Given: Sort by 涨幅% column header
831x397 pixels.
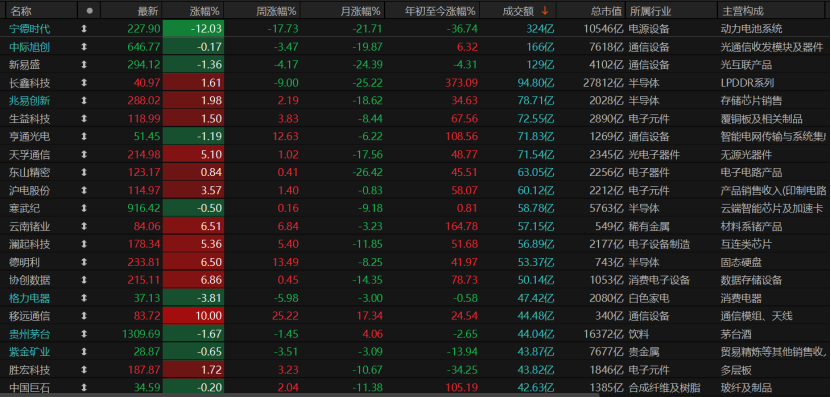Looking at the screenshot, I should coord(205,11).
